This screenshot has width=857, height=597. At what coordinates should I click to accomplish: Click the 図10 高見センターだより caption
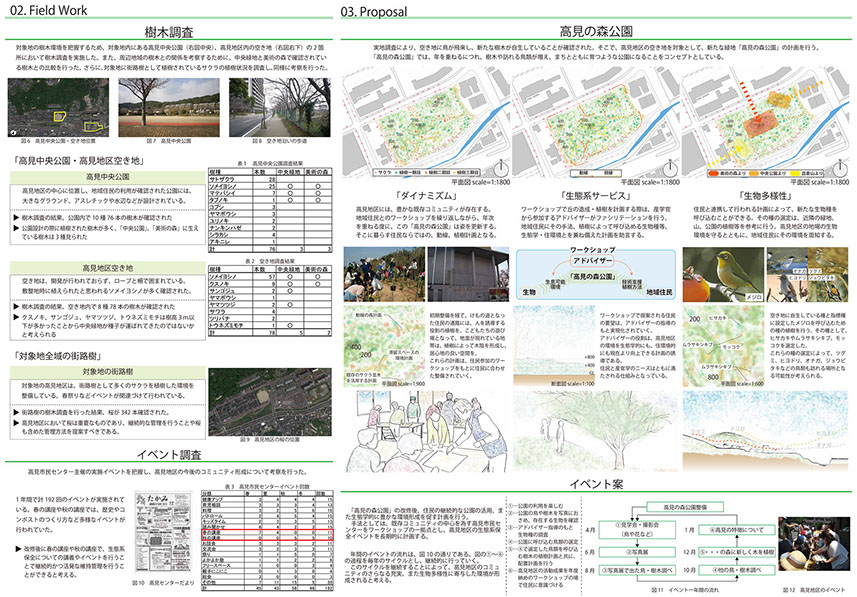[164, 583]
